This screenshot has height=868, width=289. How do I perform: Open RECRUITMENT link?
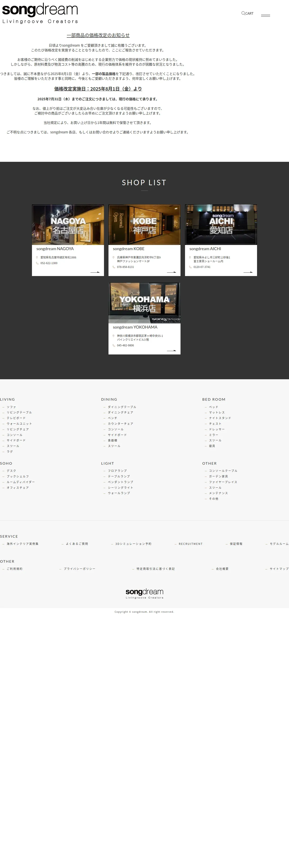[x=191, y=544]
